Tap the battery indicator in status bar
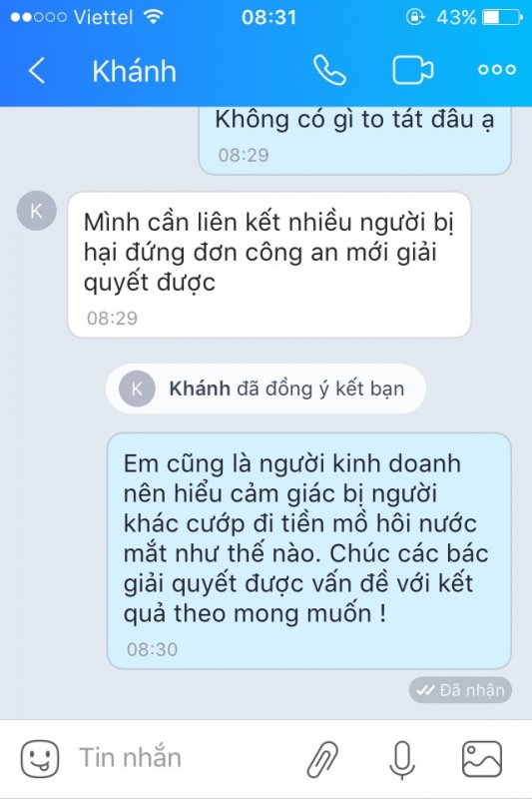Image resolution: width=532 pixels, height=799 pixels. coord(502,17)
